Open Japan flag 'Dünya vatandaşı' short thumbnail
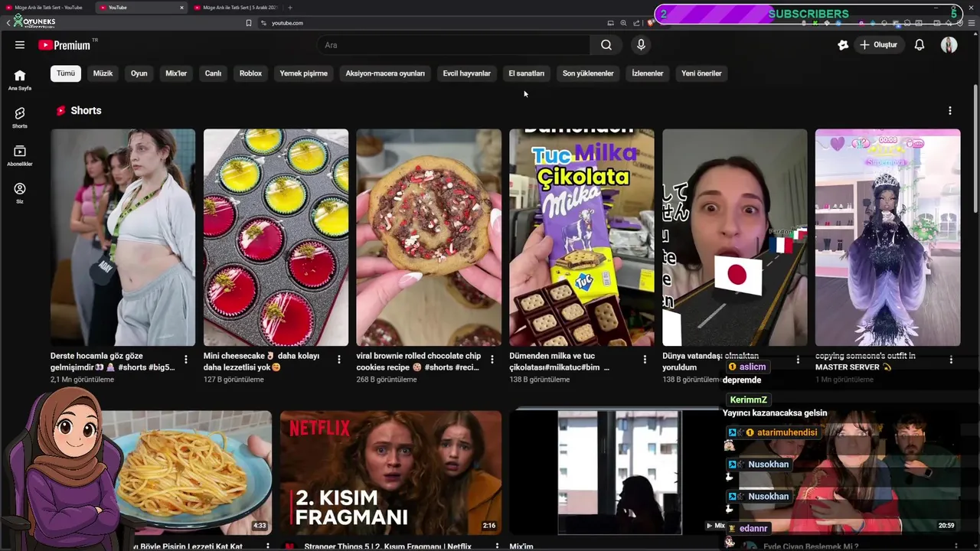 [x=735, y=237]
